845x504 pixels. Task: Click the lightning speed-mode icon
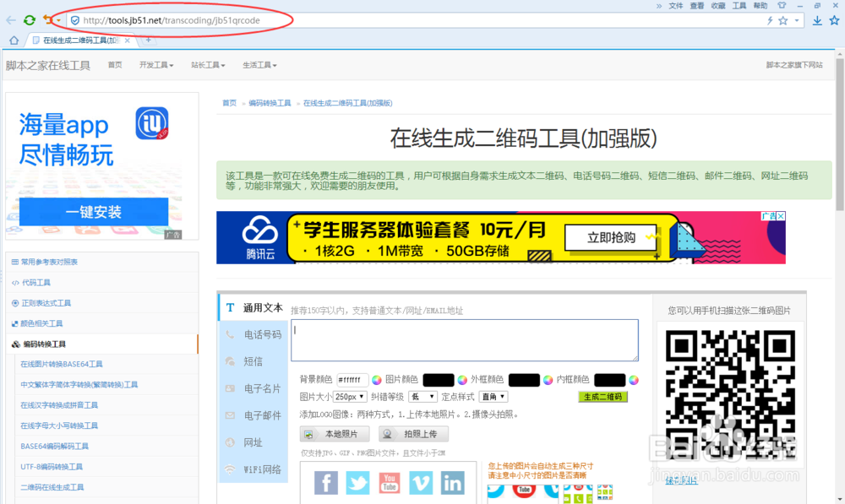click(x=770, y=20)
